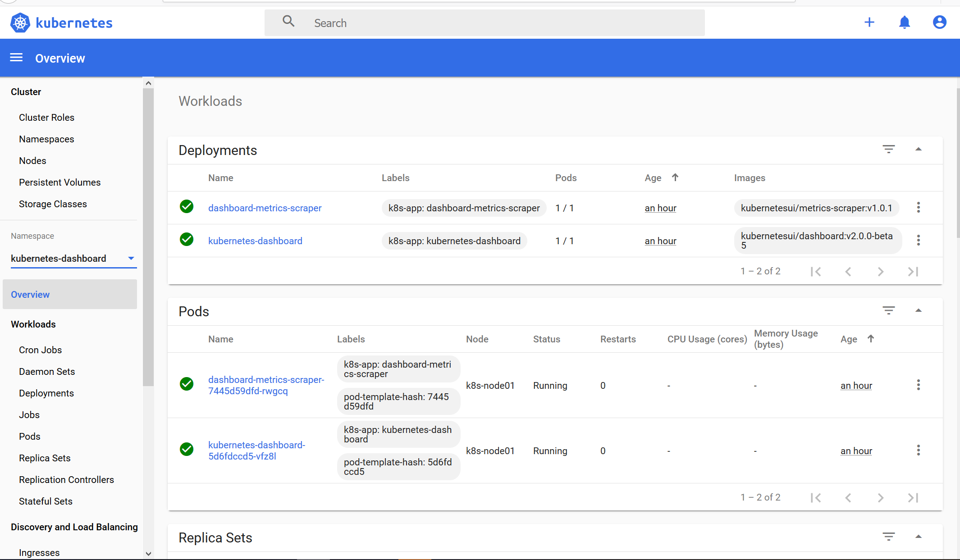Open the kubernetes-dashboard deployment link
960x560 pixels.
pos(255,241)
